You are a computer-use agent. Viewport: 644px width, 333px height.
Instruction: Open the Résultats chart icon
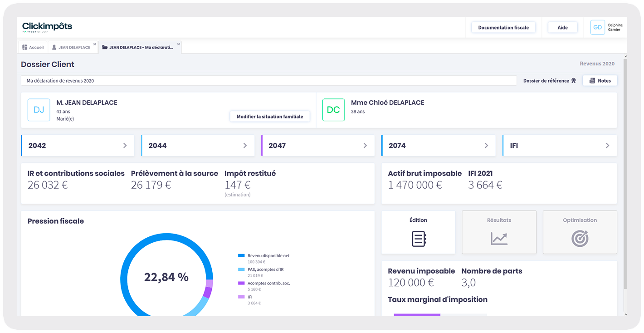tap(499, 239)
